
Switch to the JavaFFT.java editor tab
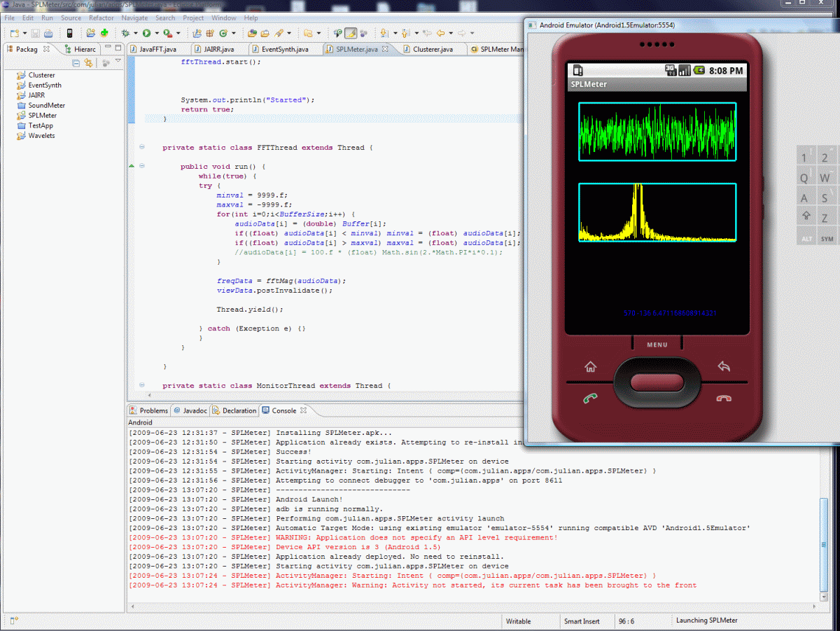[x=157, y=50]
